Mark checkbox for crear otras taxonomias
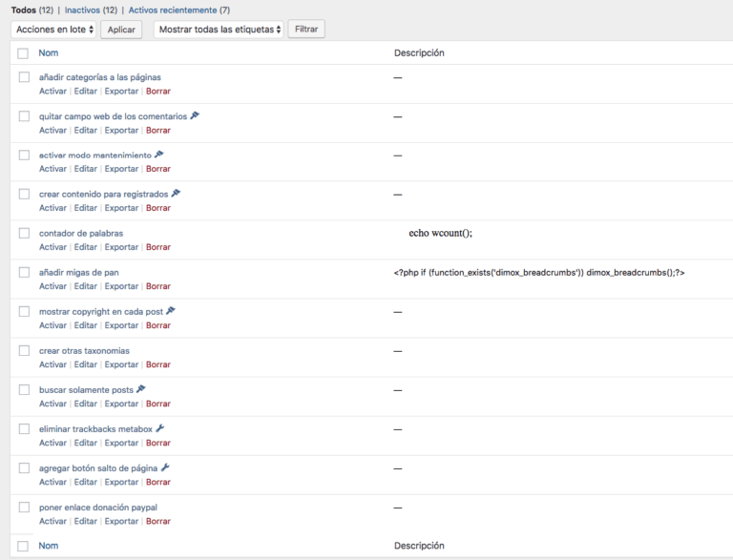 click(24, 350)
